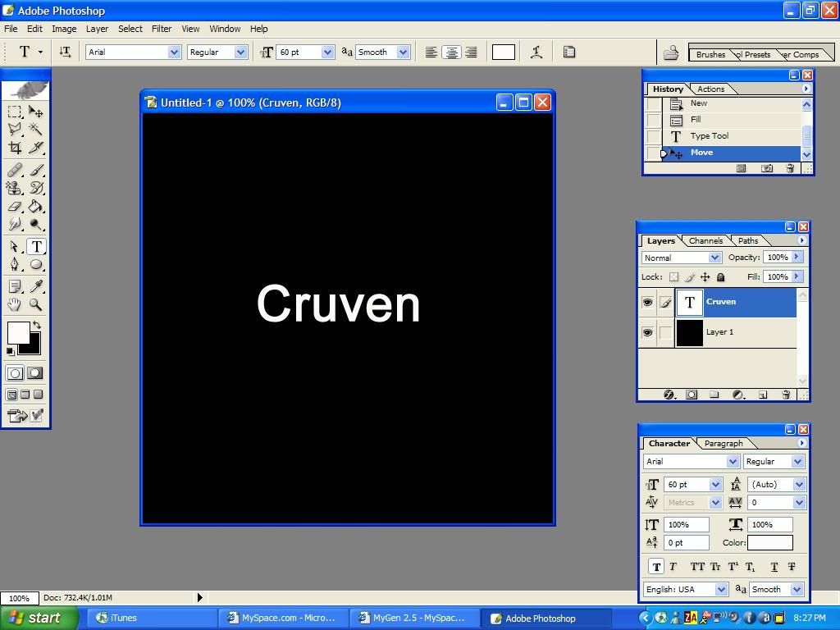This screenshot has width=840, height=630.
Task: Select the Move tool in toolbox
Action: [36, 112]
